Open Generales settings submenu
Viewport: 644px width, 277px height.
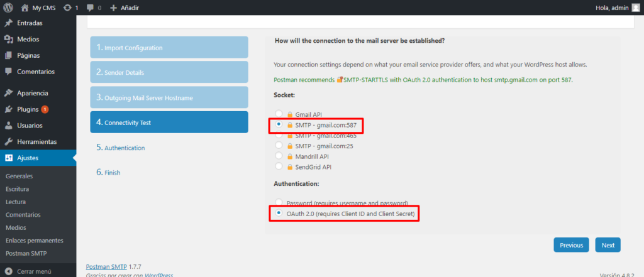(x=19, y=176)
